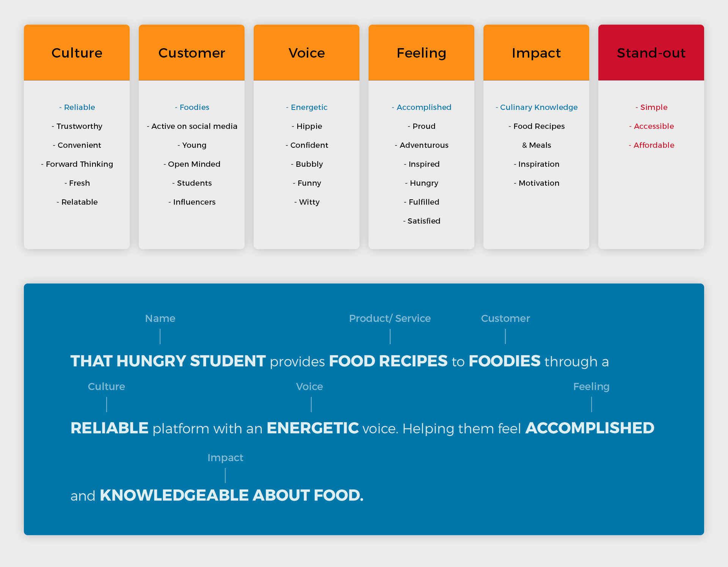
Task: Click the orange Feeling header card
Action: [421, 53]
